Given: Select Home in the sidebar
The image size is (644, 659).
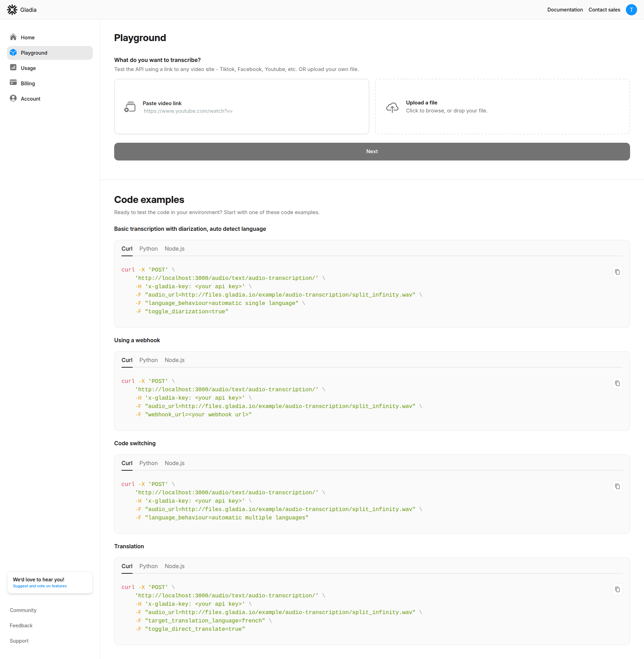Looking at the screenshot, I should [x=28, y=37].
